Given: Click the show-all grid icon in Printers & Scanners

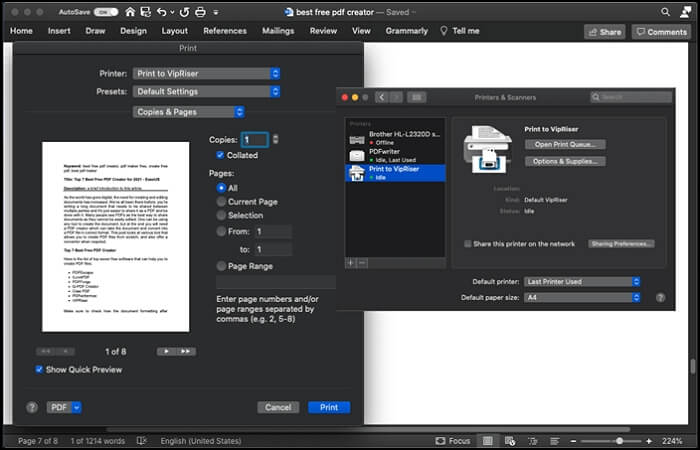Looking at the screenshot, I should [416, 97].
